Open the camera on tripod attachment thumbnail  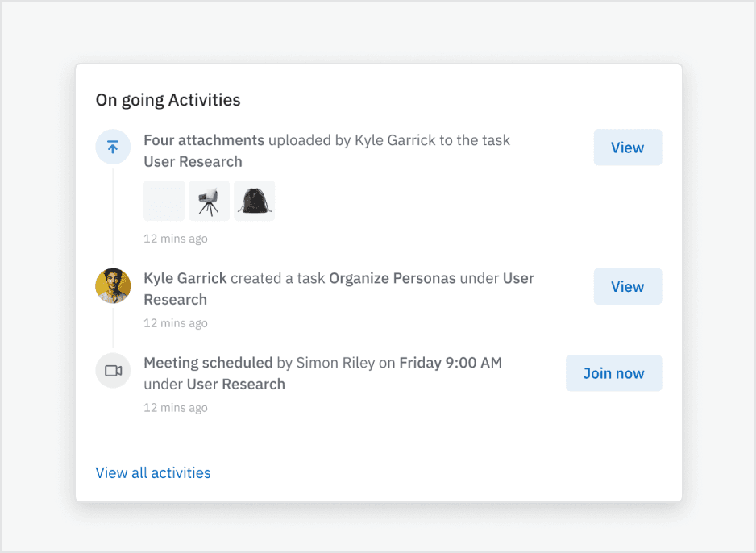(209, 201)
